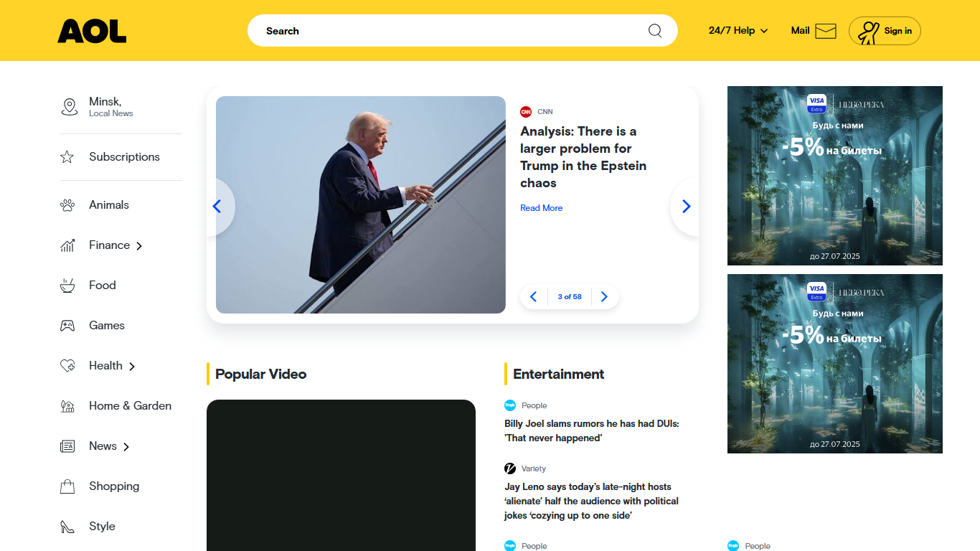The width and height of the screenshot is (980, 551).
Task: Click the Shopping bag icon
Action: (x=67, y=486)
